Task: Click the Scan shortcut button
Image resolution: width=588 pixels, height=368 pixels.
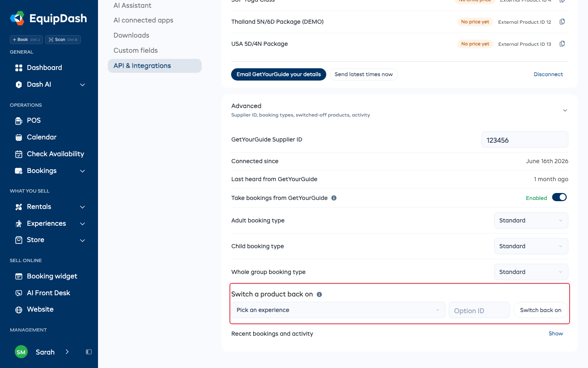Action: tap(63, 40)
